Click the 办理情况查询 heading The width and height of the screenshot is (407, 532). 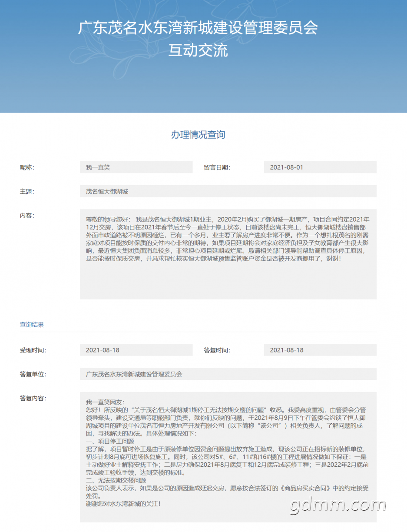coord(198,135)
